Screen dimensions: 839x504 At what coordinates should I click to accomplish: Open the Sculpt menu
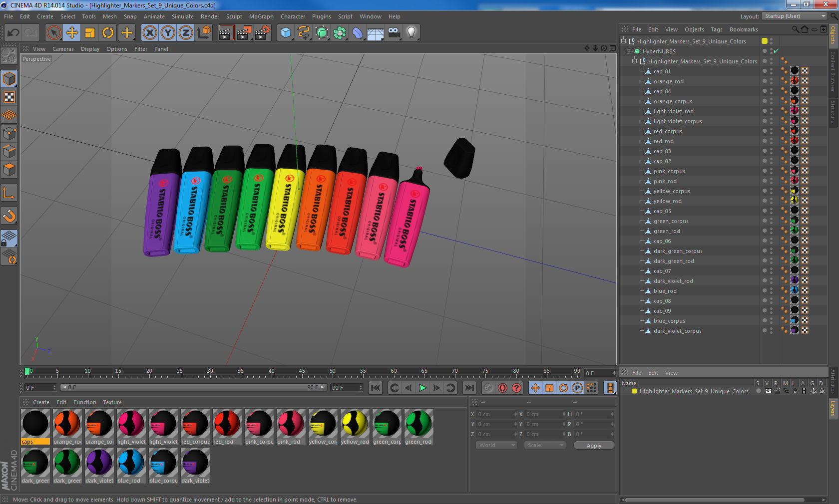pos(234,16)
